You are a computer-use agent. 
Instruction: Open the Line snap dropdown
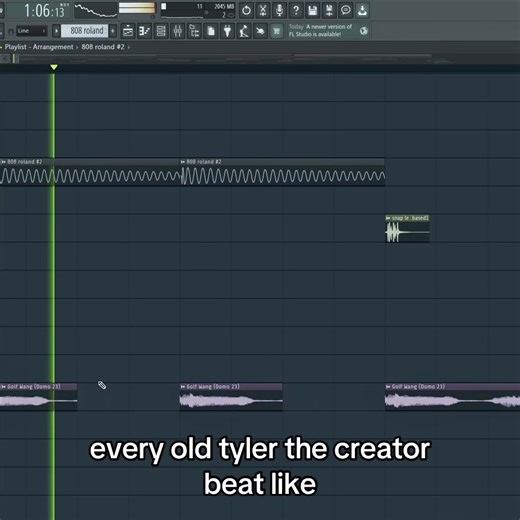pyautogui.click(x=32, y=31)
